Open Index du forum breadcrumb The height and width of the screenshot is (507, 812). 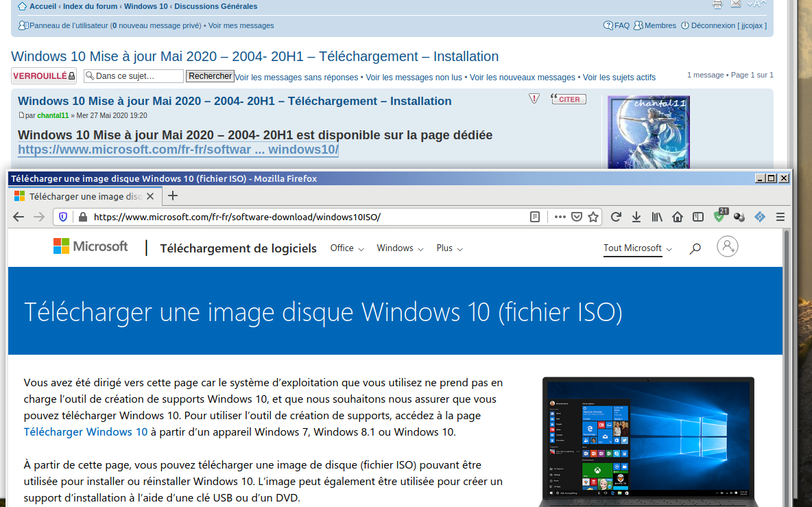click(90, 6)
